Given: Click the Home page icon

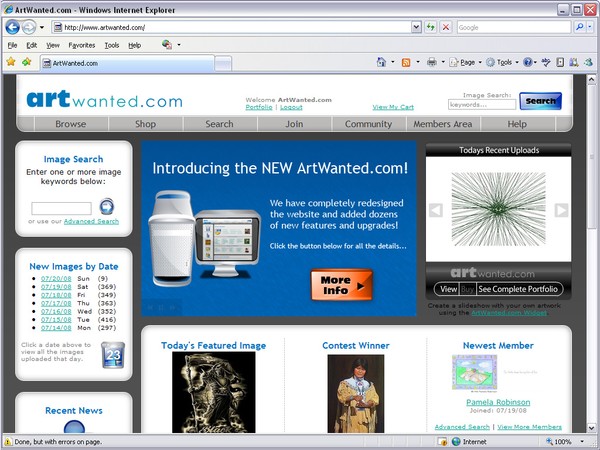Looking at the screenshot, I should [x=381, y=62].
